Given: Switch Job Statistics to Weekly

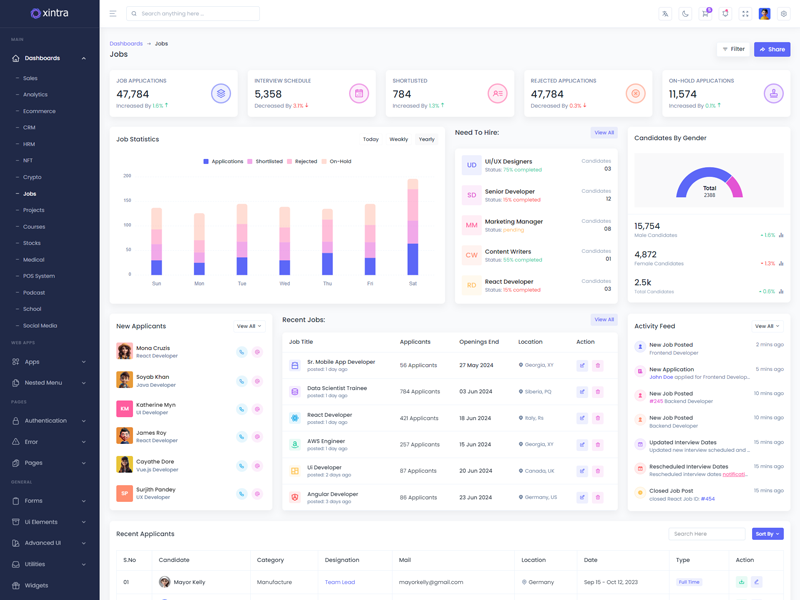Looking at the screenshot, I should [398, 140].
